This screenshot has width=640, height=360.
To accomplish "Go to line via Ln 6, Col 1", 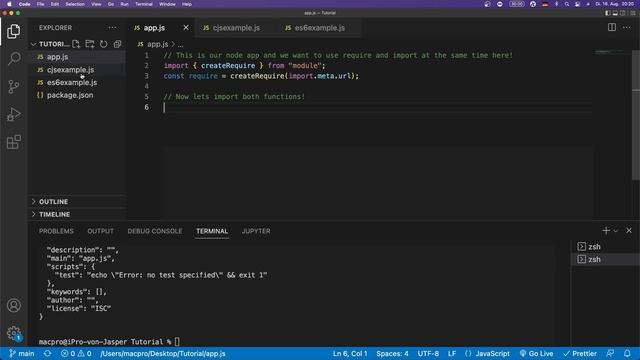I will click(x=350, y=353).
